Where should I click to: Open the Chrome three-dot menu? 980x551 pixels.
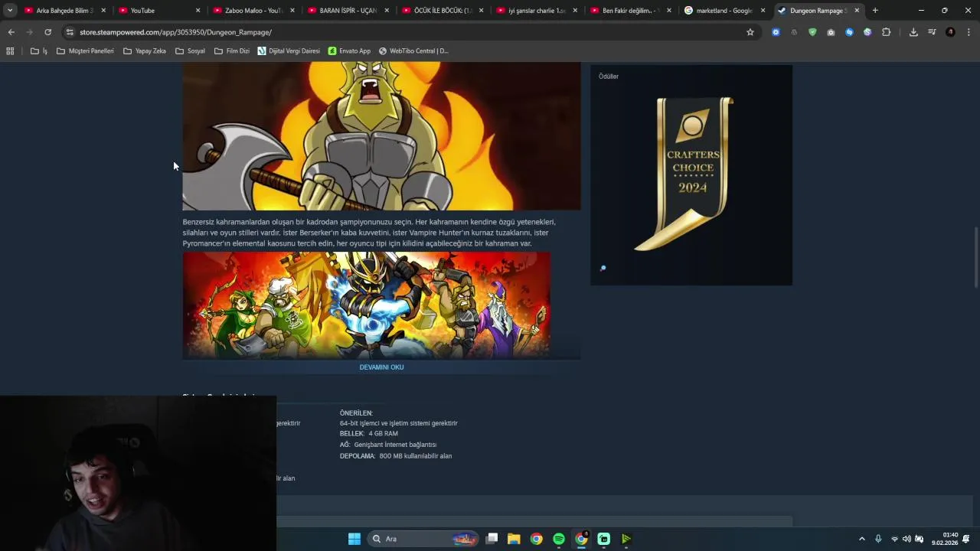[x=969, y=32]
